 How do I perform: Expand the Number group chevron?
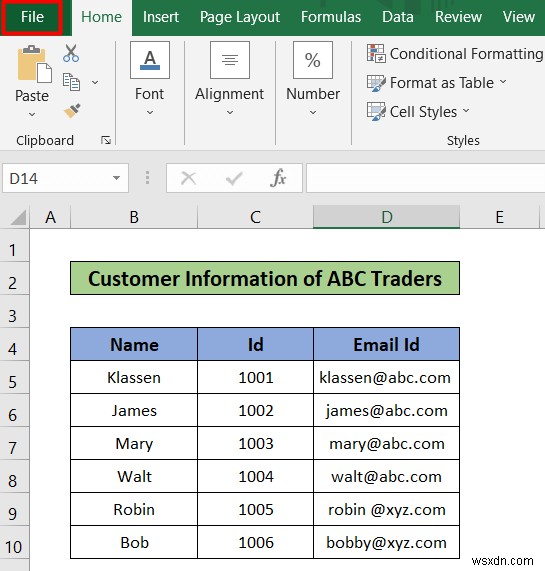point(313,113)
